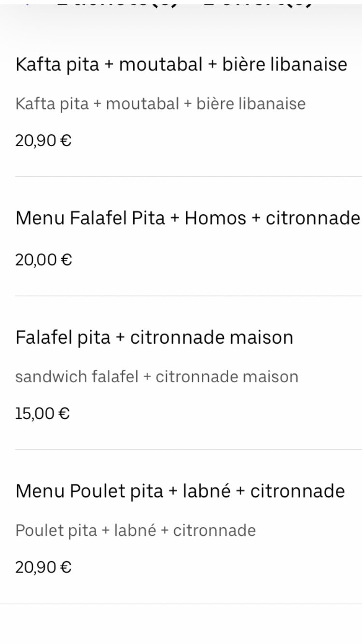
Task: Tap the bottom divider under the last 20,90 €
Action: (x=181, y=603)
